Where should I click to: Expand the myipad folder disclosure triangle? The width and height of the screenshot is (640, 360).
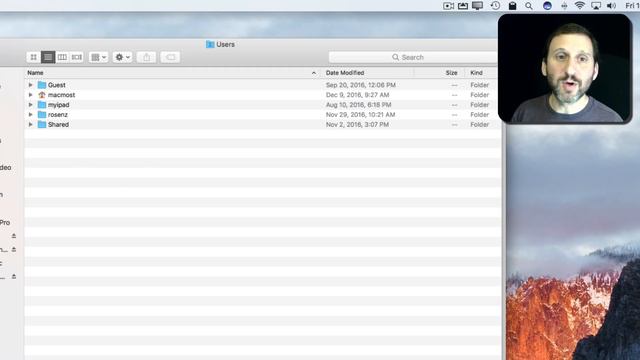[31, 105]
